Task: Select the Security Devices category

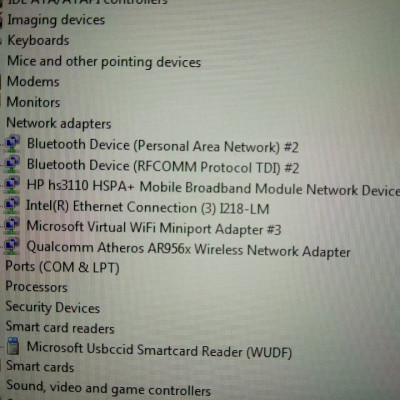Action: pos(53,307)
